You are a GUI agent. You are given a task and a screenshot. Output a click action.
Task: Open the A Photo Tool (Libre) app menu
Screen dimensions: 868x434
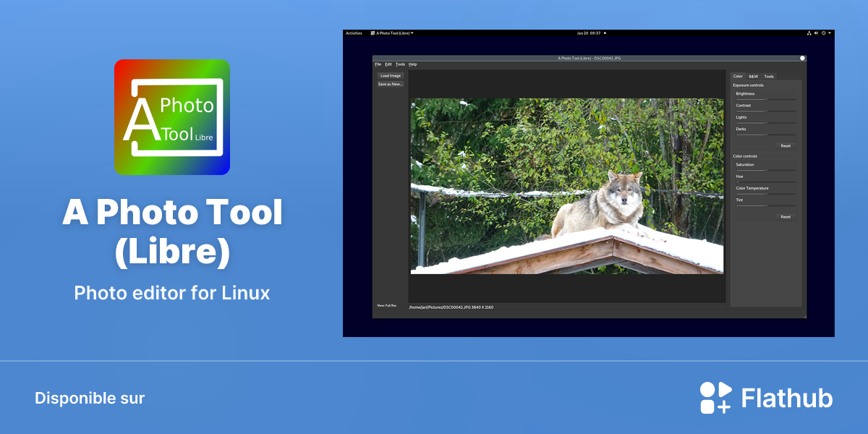[x=392, y=33]
